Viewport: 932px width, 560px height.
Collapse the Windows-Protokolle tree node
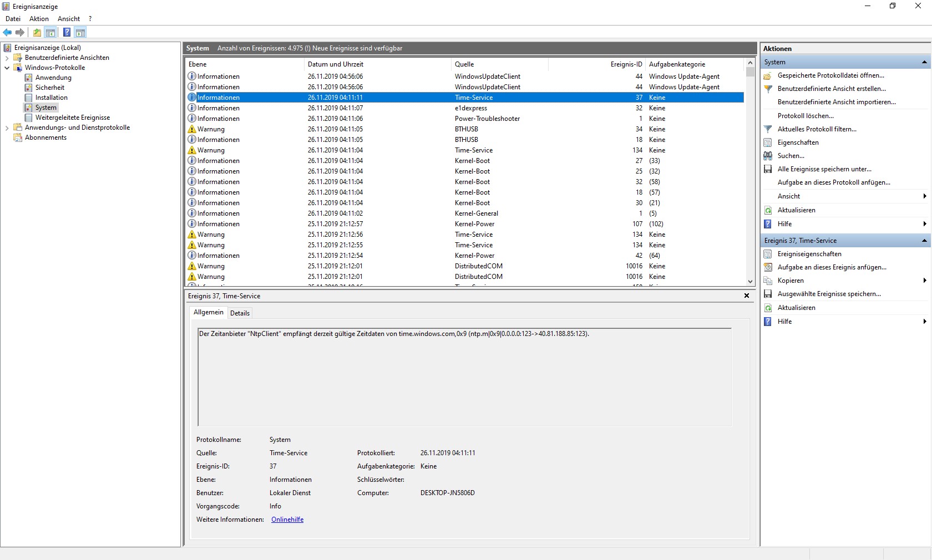point(7,68)
